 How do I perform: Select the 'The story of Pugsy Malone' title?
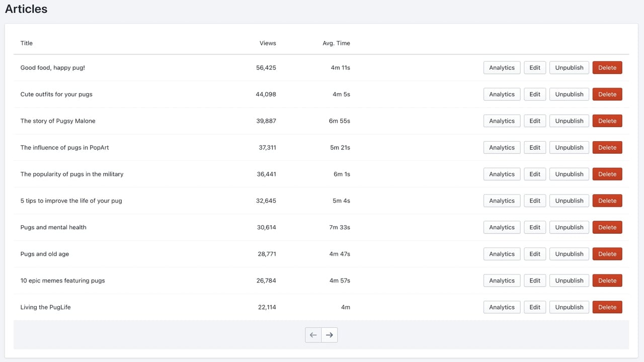[58, 121]
